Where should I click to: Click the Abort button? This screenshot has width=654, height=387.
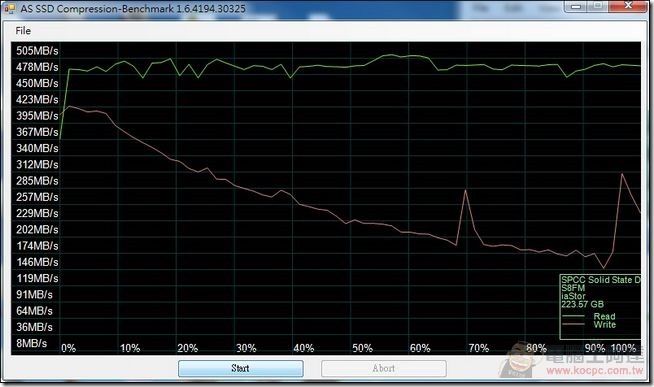[x=384, y=369]
